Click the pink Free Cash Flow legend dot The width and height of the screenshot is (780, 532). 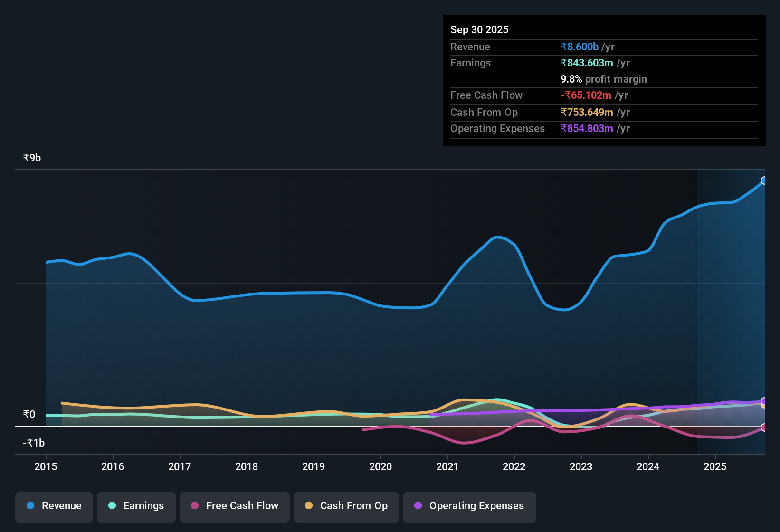point(194,506)
